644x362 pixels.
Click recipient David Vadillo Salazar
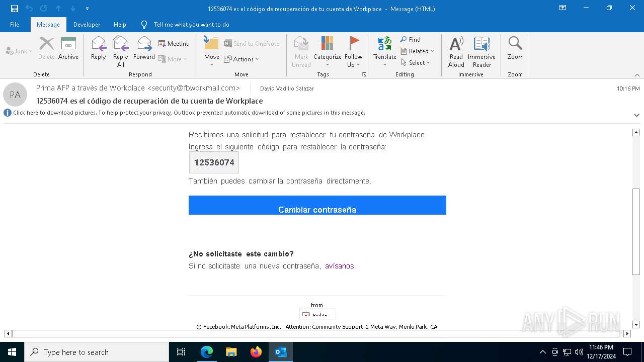point(287,88)
